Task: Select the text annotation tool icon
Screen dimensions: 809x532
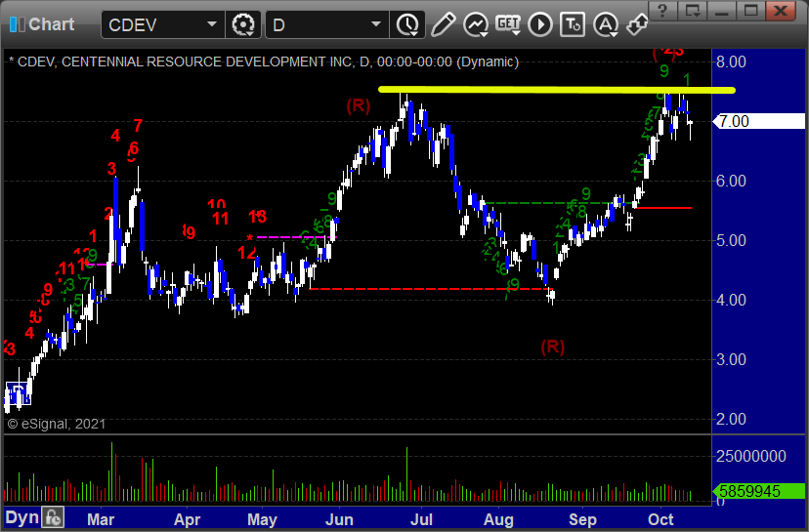Action: point(573,24)
